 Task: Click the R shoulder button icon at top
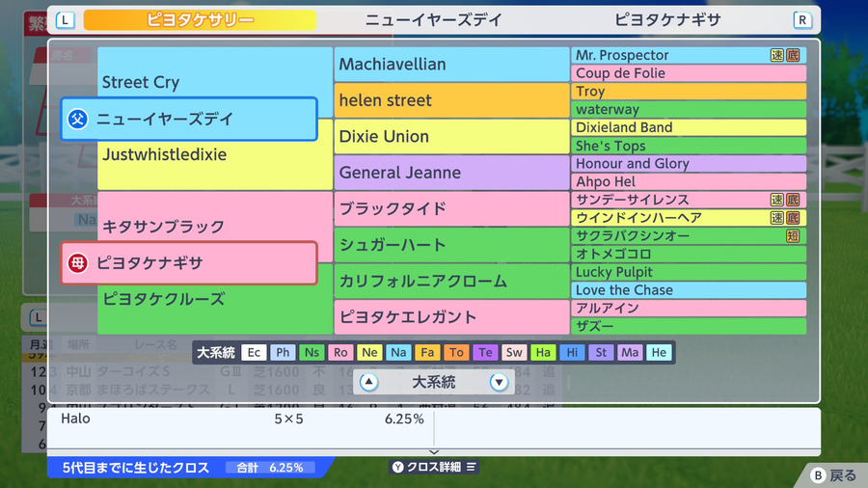[x=802, y=20]
